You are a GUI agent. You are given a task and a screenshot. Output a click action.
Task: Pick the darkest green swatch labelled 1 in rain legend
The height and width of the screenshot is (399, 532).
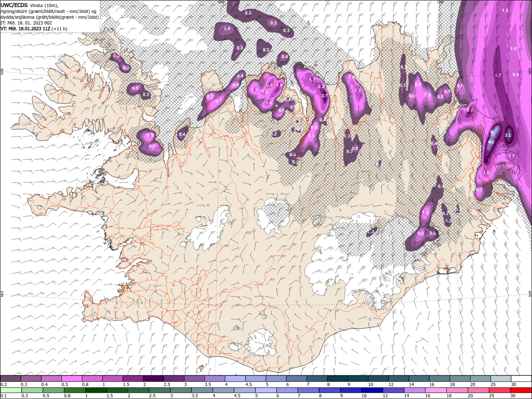pos(96,390)
